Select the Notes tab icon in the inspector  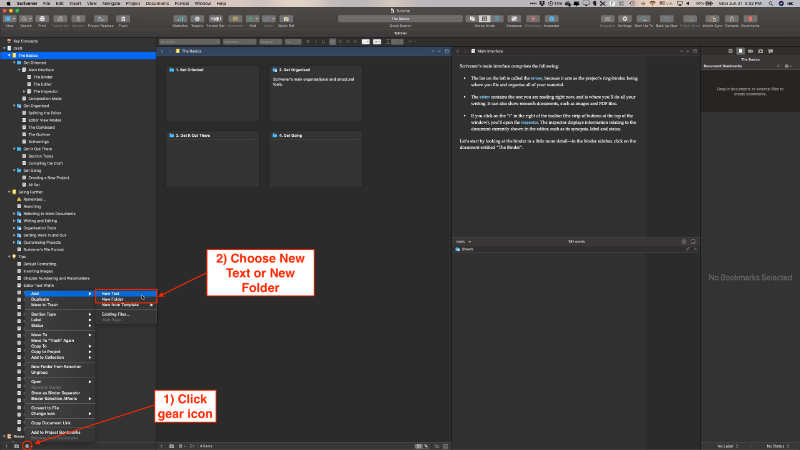730,51
